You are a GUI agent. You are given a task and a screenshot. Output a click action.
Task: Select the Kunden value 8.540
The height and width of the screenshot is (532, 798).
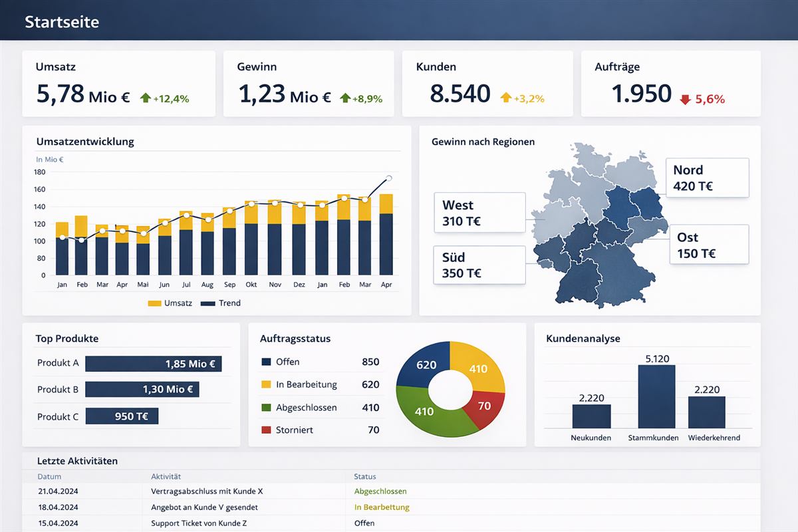point(460,94)
